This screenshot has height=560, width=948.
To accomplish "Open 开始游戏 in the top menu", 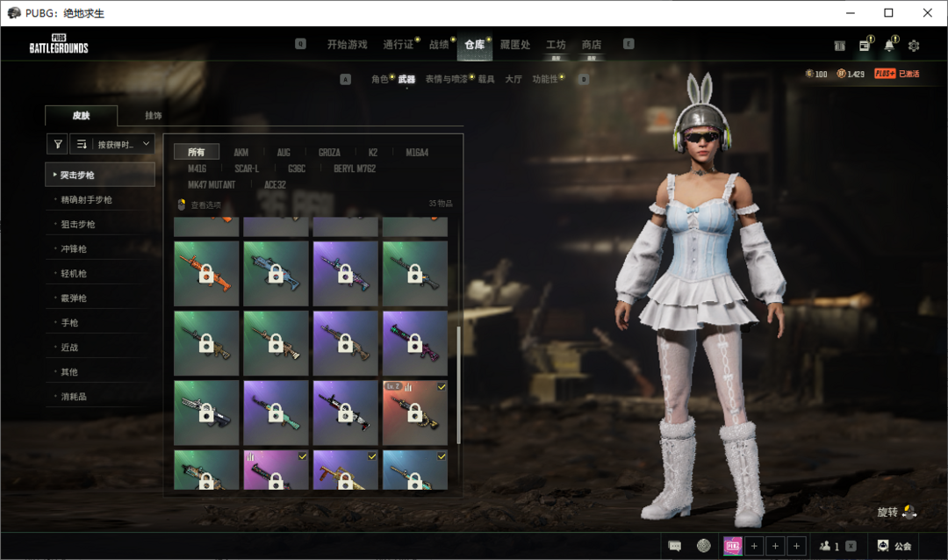I will click(x=347, y=44).
